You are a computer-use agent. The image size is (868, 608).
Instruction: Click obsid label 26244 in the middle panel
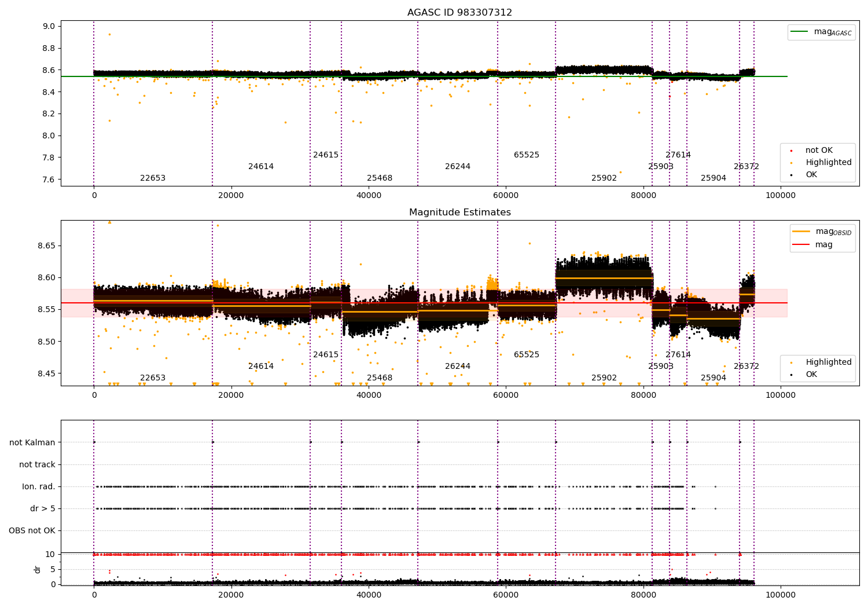pos(458,367)
